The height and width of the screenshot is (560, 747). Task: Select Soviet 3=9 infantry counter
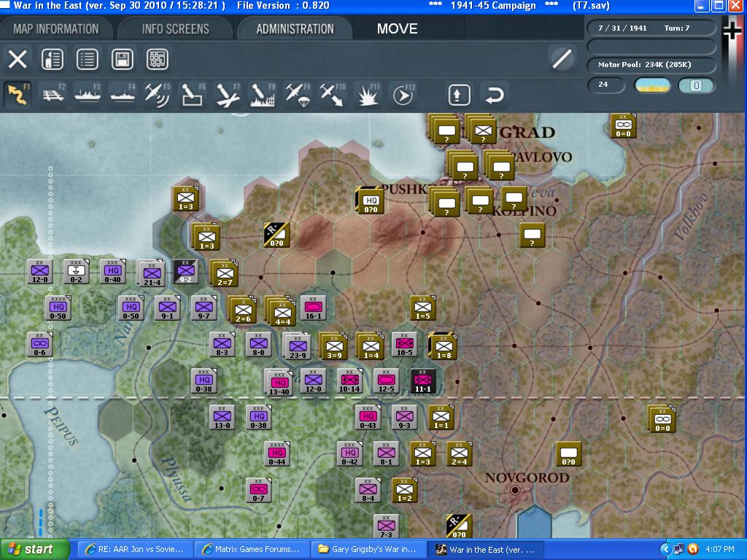click(333, 346)
